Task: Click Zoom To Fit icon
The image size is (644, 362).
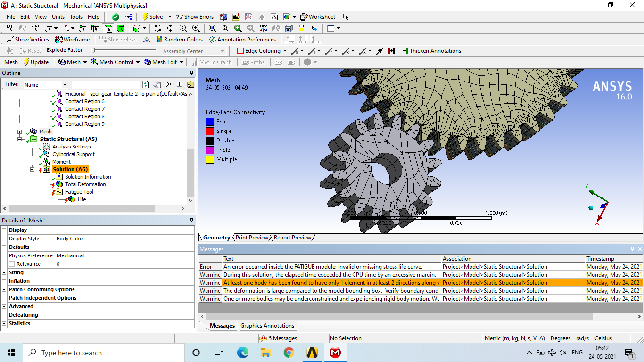Action: [x=213, y=28]
